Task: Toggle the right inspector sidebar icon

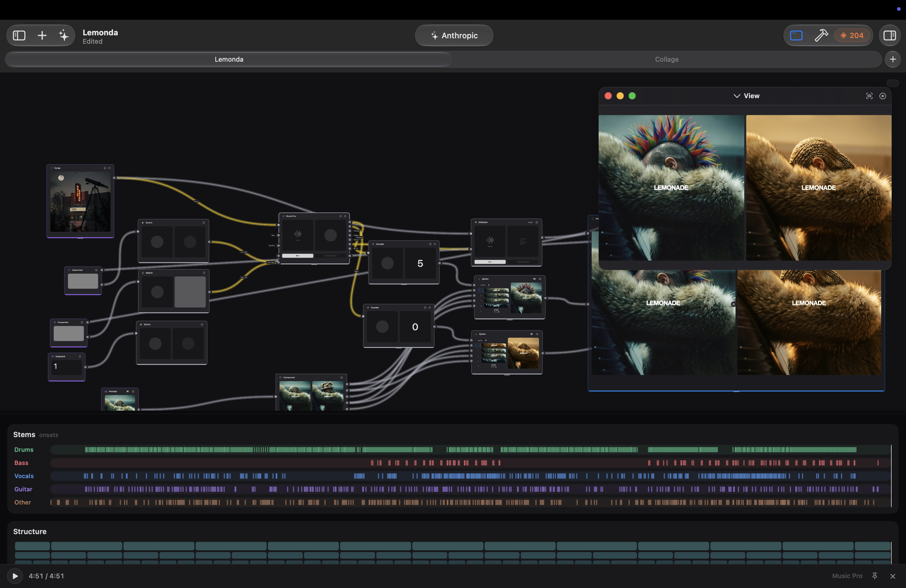Action: (x=890, y=35)
